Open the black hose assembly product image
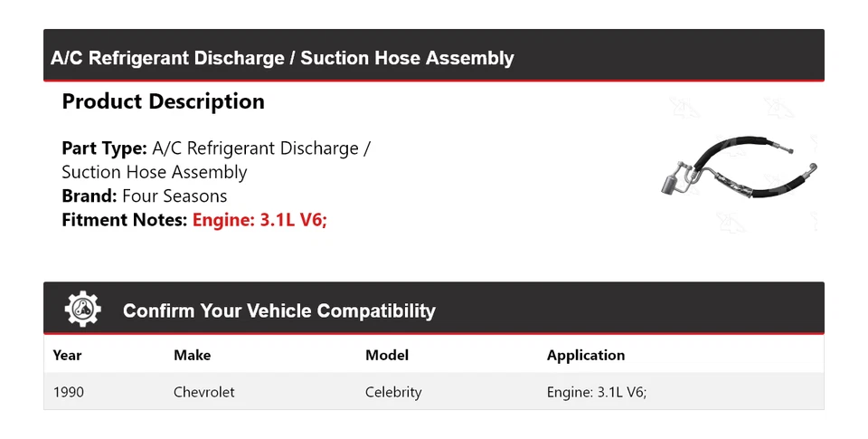The image size is (868, 439). point(741,167)
